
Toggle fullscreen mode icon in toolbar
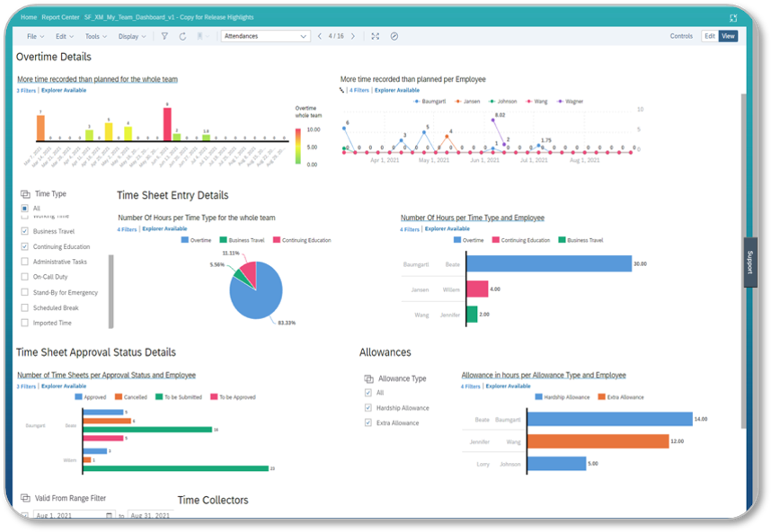(375, 36)
